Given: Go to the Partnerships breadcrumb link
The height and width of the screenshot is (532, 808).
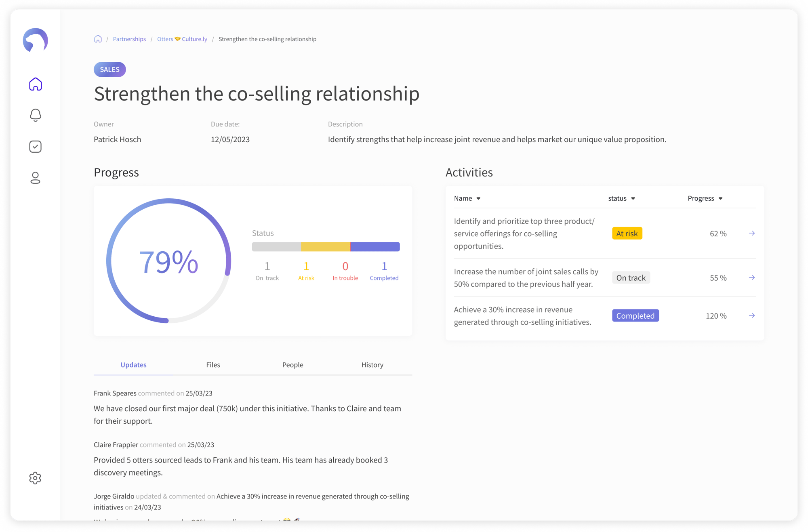Looking at the screenshot, I should (x=129, y=39).
